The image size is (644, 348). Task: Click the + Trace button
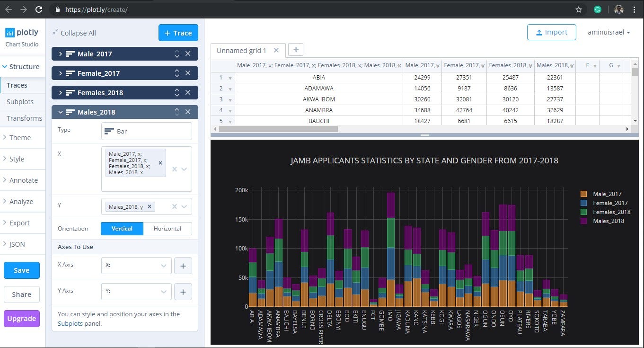(x=178, y=33)
